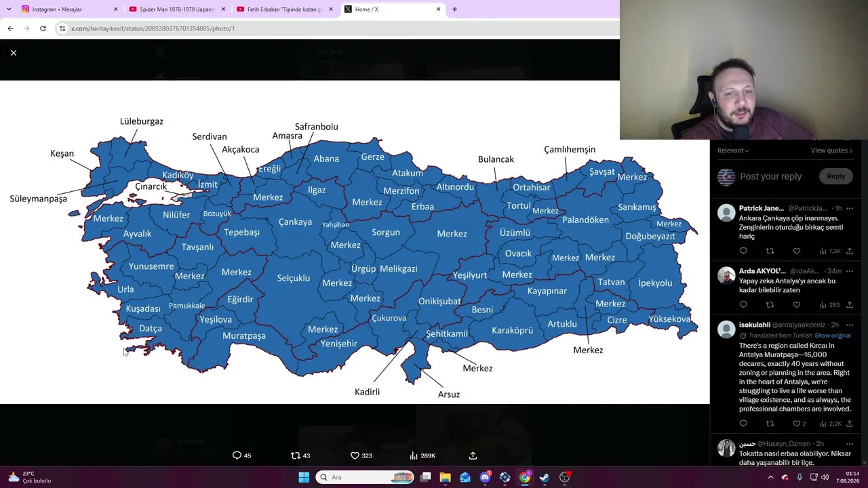
Task: Close the Home / X tab
Action: [438, 9]
